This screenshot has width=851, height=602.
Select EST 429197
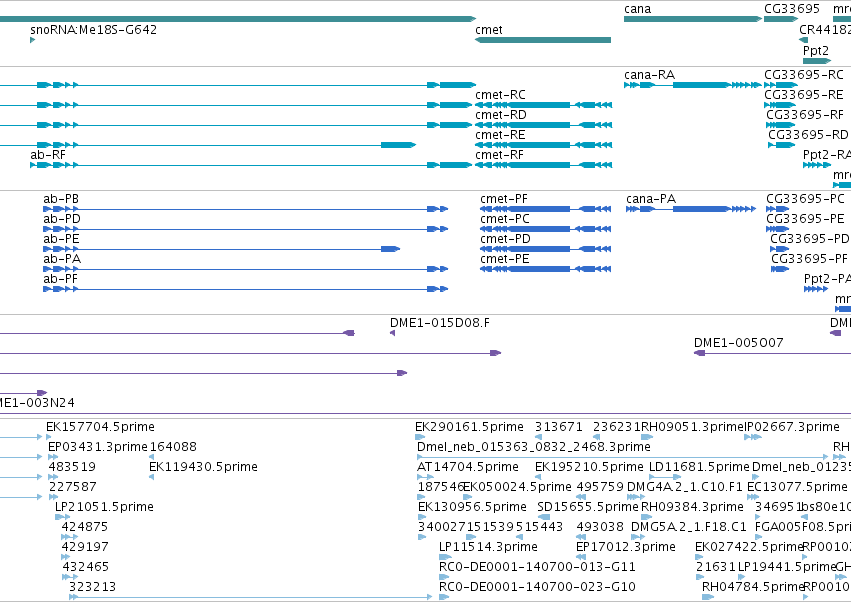point(85,547)
